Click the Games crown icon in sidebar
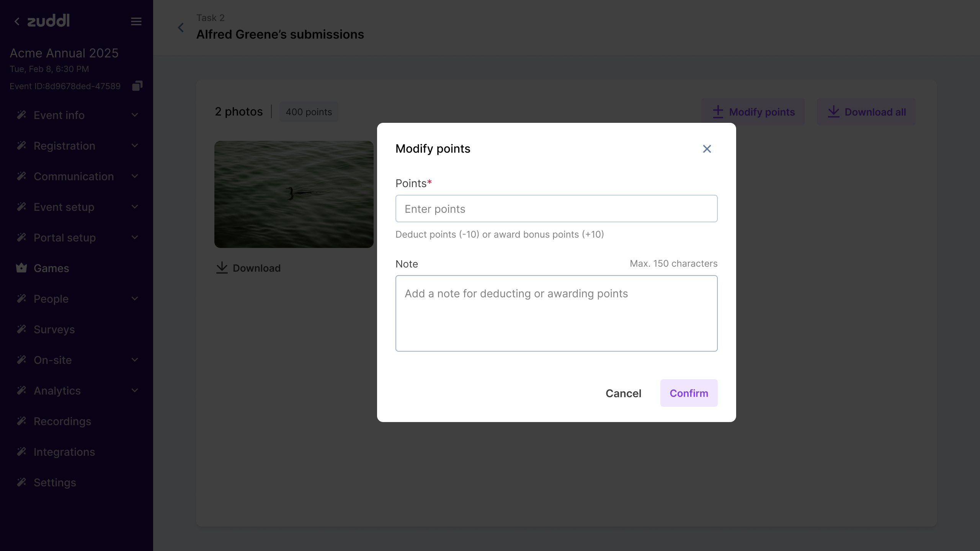The width and height of the screenshot is (980, 551). click(x=21, y=268)
